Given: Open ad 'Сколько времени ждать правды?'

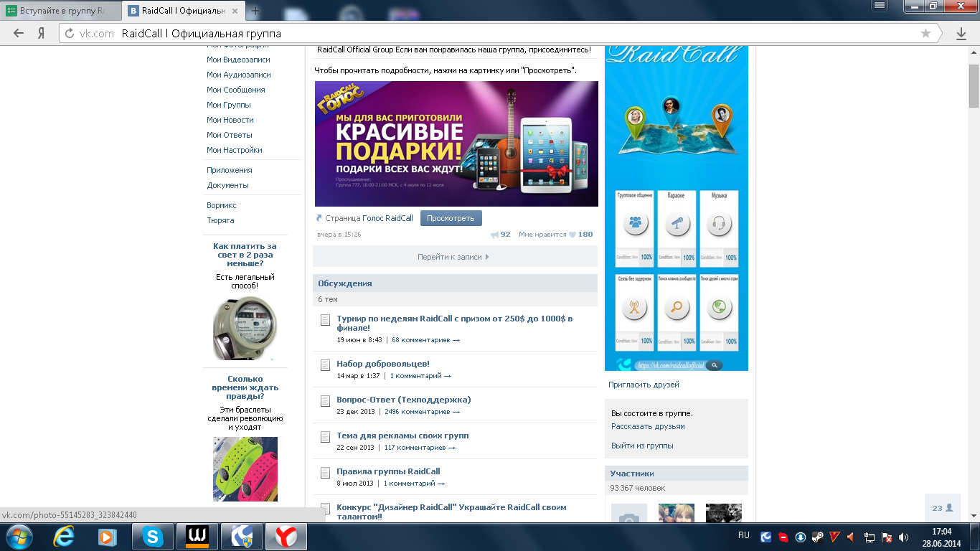Looking at the screenshot, I should pyautogui.click(x=245, y=387).
